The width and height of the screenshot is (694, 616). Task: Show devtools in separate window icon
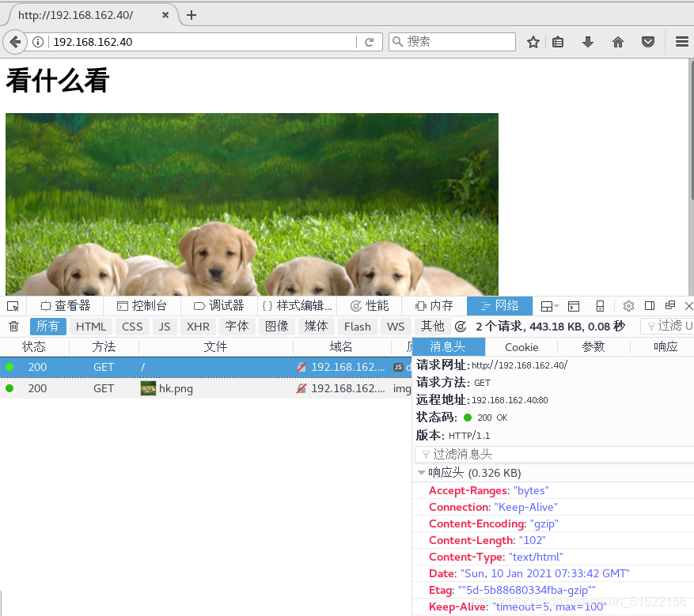click(x=670, y=305)
